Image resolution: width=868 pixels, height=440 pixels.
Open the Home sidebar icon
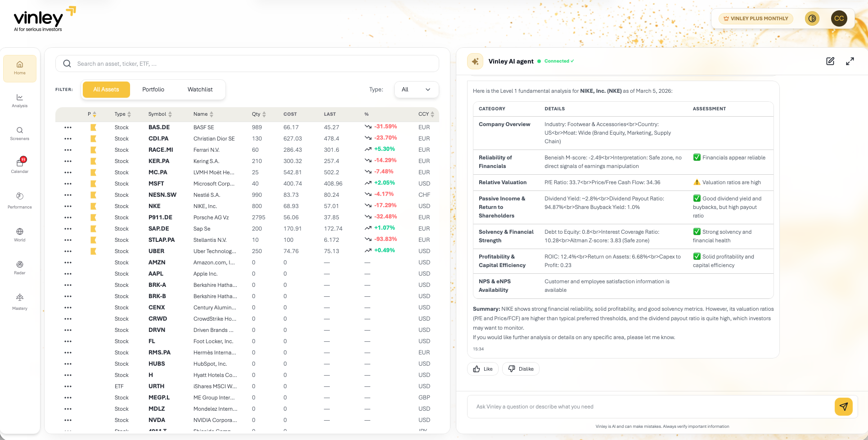[20, 68]
